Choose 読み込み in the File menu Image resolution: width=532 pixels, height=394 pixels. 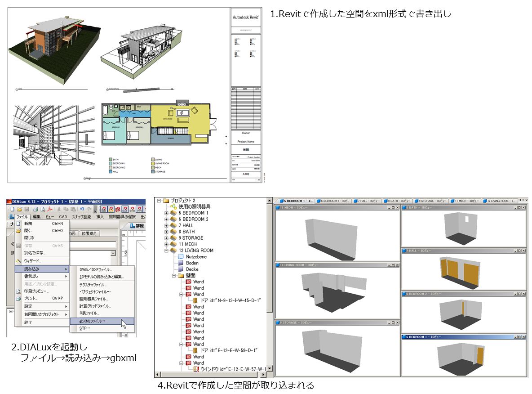(42, 269)
